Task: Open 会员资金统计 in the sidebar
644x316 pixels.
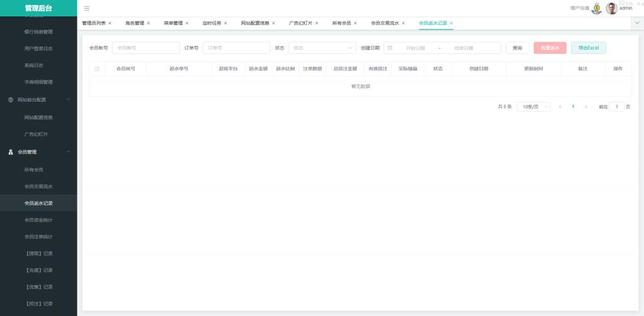Action: pyautogui.click(x=38, y=220)
